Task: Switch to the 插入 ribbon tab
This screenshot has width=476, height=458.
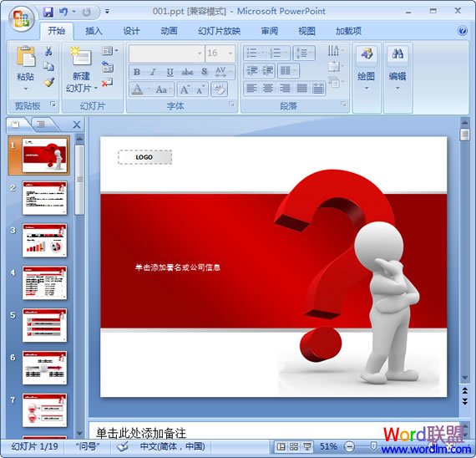Action: tap(94, 31)
